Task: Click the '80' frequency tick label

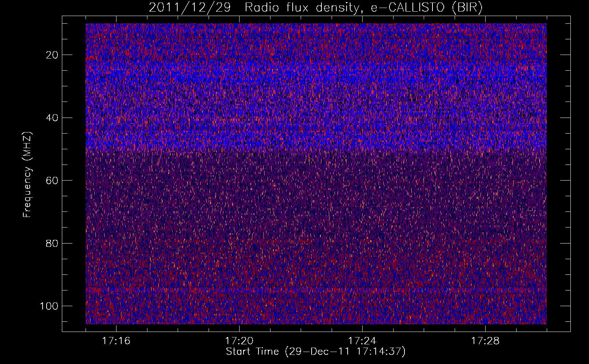Action: coord(52,243)
